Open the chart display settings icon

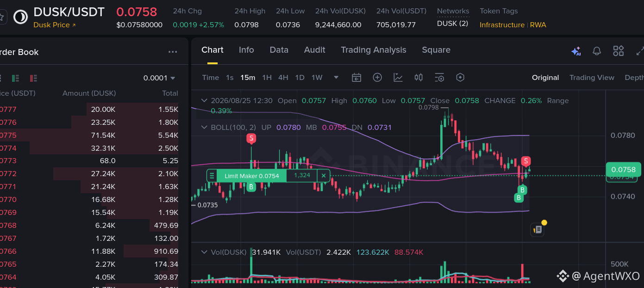point(439,78)
